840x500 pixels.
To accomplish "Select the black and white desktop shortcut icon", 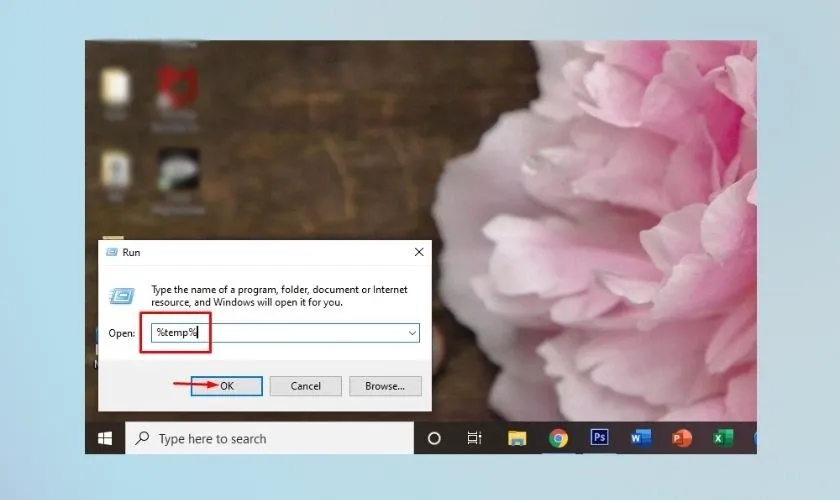I will (x=178, y=170).
